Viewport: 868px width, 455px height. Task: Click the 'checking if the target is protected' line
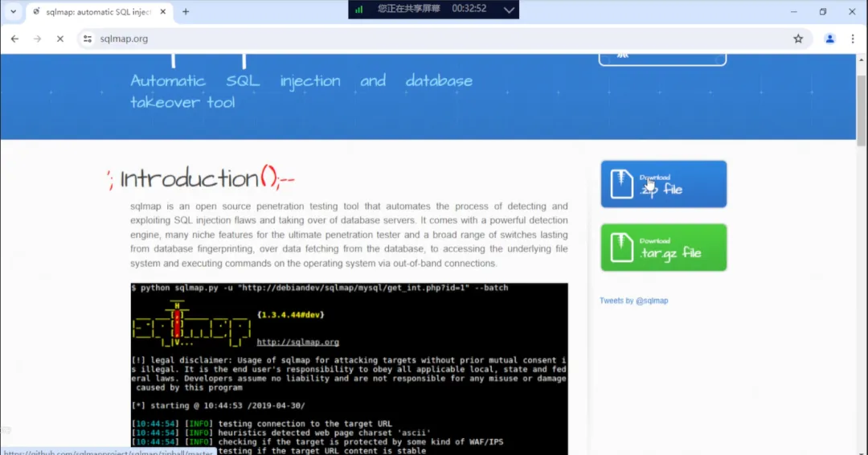click(x=317, y=441)
